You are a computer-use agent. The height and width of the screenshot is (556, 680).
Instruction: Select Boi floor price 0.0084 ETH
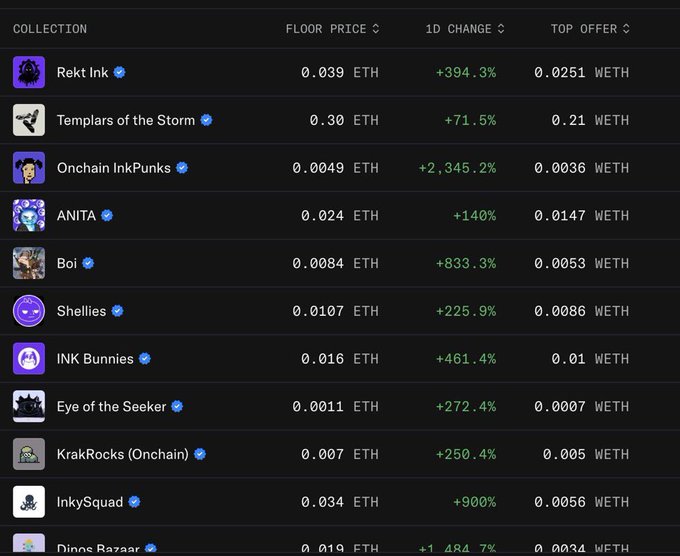[x=335, y=263]
